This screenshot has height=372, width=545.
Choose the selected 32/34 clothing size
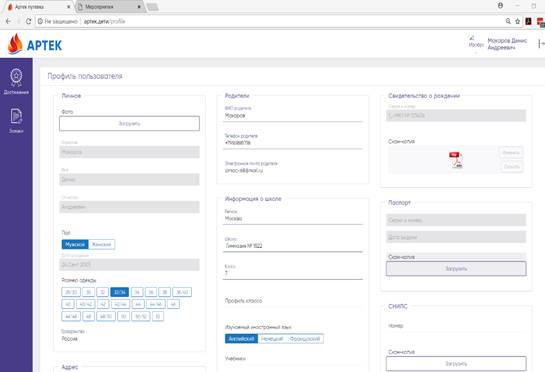tap(120, 292)
